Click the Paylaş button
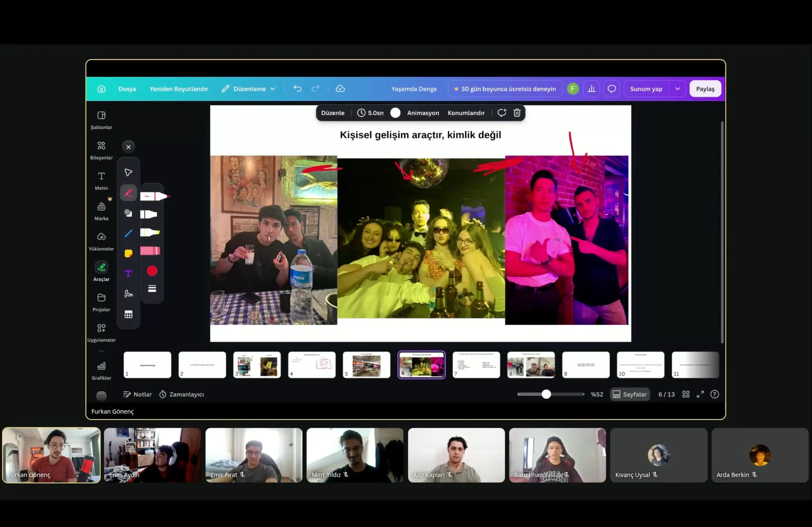812x527 pixels. tap(705, 89)
